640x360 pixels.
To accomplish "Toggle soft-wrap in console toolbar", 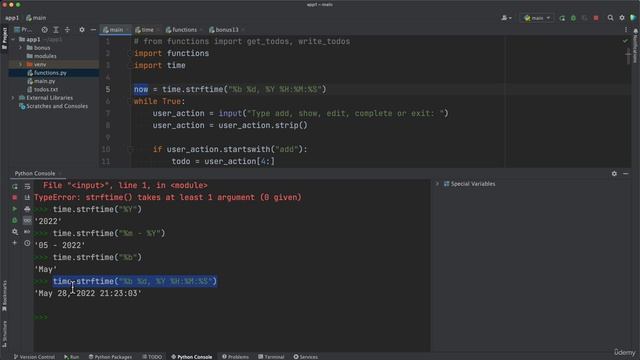I will pos(27,187).
